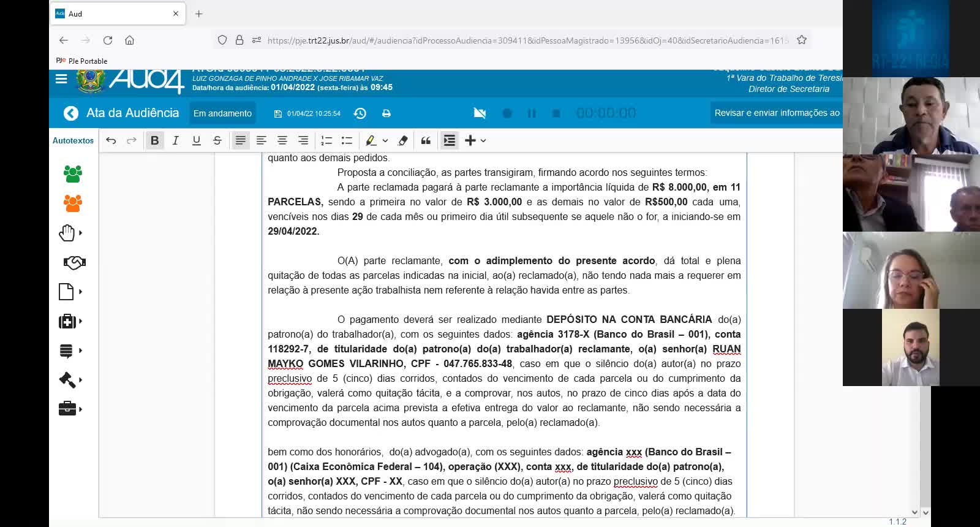Viewport: 980px width, 527px height.
Task: Center the text alignment
Action: tap(282, 140)
